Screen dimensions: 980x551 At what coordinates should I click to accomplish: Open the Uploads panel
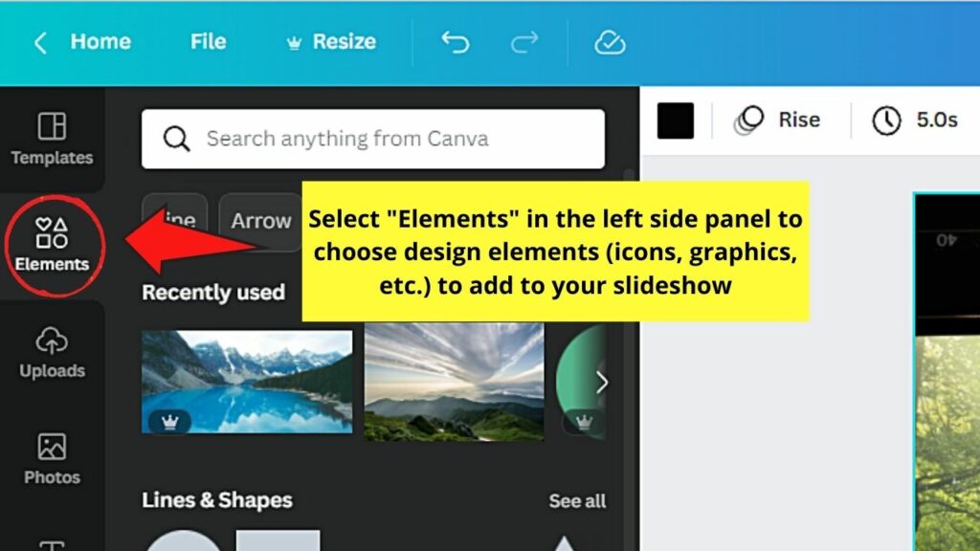click(x=52, y=354)
